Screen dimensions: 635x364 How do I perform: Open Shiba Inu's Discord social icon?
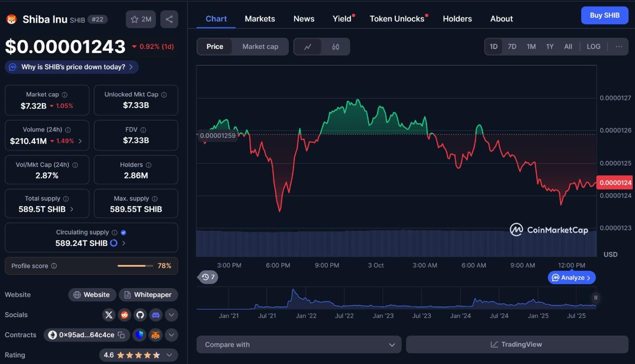(x=155, y=315)
